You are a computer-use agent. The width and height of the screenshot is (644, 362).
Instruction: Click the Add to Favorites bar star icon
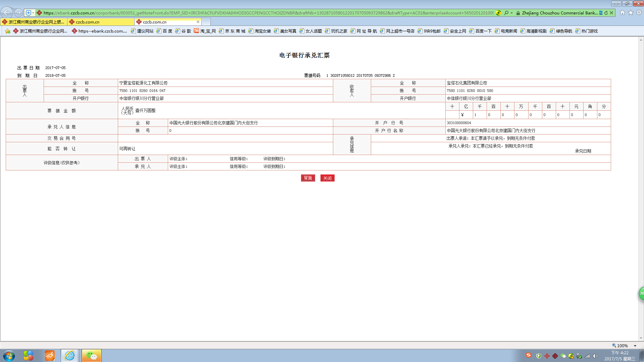[8, 31]
